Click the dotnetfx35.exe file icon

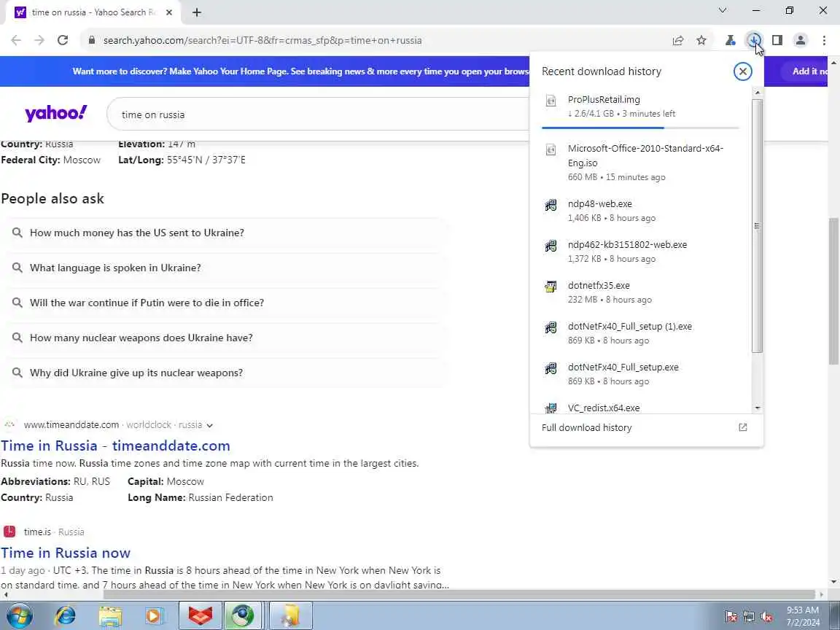551,286
